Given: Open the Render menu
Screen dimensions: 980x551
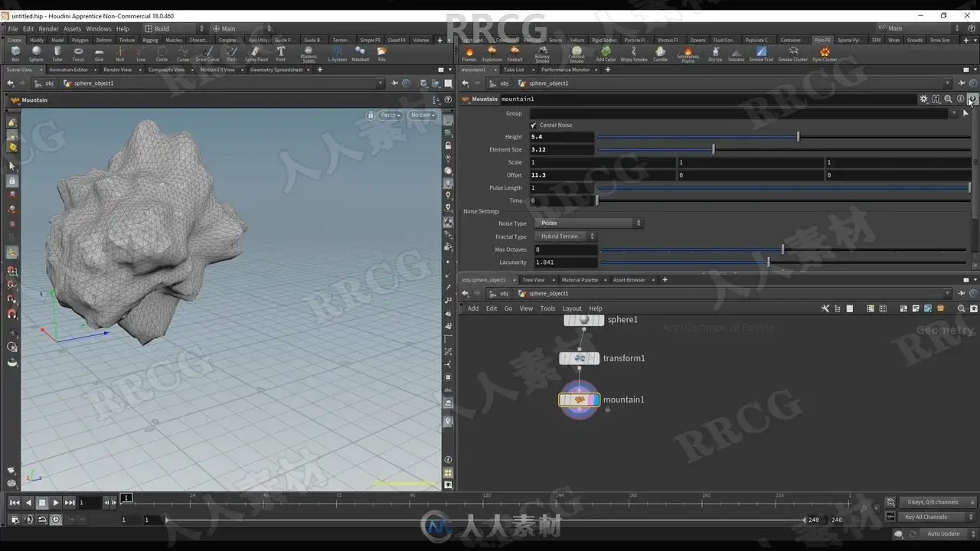Looking at the screenshot, I should coord(48,29).
